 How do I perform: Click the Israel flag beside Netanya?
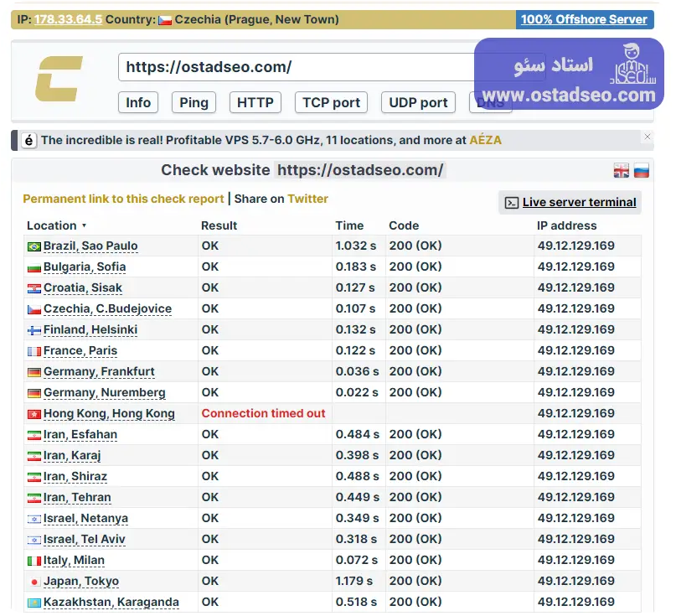point(34,519)
